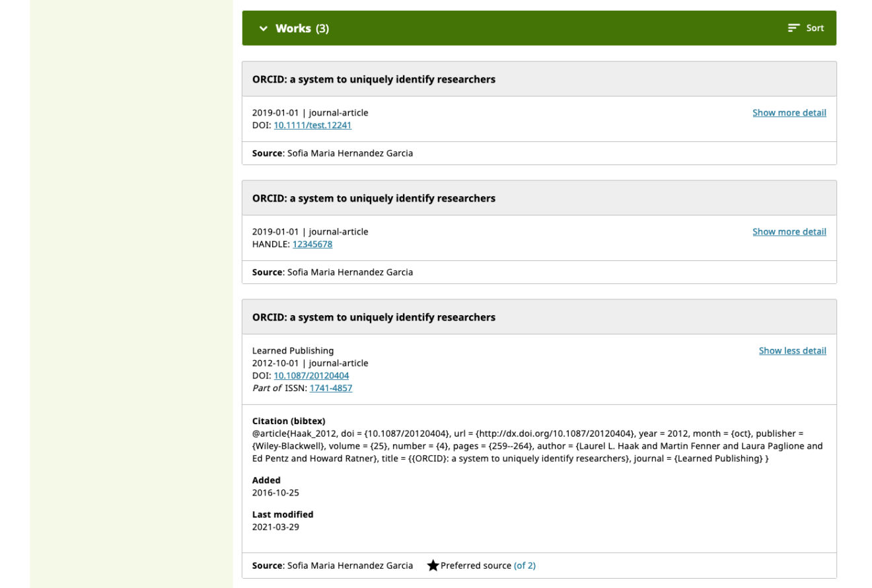872x588 pixels.
Task: Click the work title above the HANDLE entry
Action: [x=373, y=198]
